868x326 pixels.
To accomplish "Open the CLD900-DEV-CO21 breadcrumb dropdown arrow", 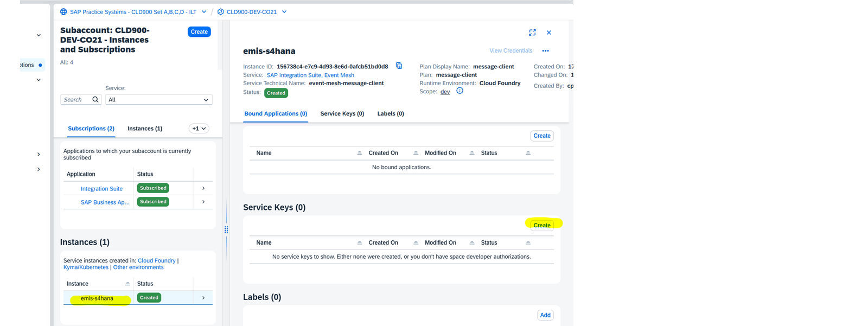I will [x=284, y=12].
